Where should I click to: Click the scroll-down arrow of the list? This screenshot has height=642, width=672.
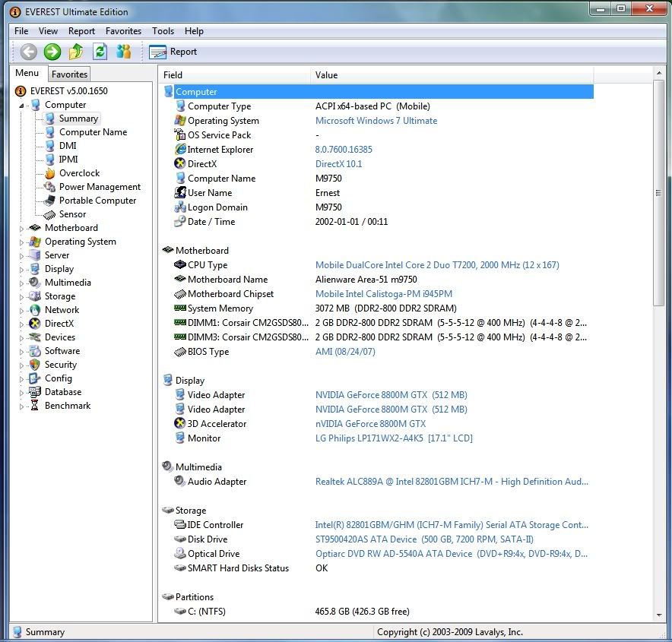coord(659,615)
